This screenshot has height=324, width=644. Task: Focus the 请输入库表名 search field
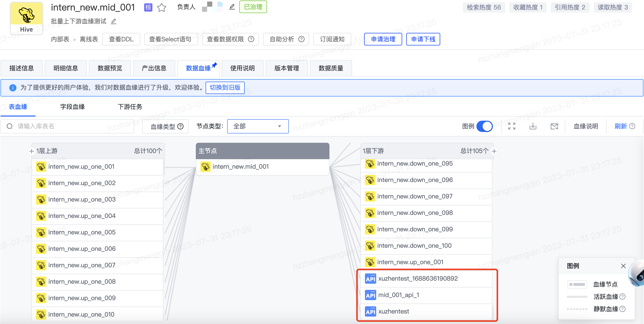click(67, 126)
